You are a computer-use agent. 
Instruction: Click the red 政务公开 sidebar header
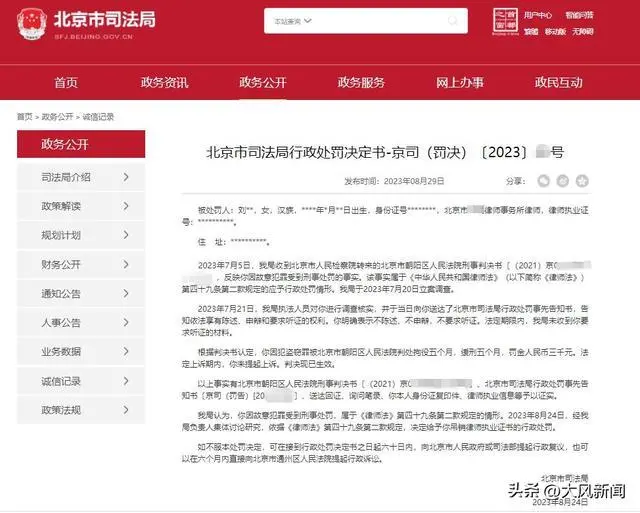pos(81,144)
